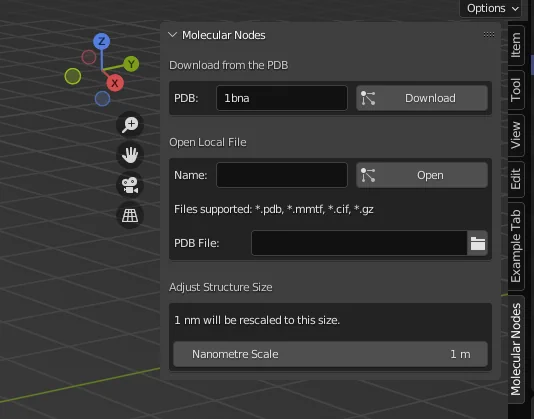Toggle the camera view icon
Viewport: 534px width, 419px height.
130,185
